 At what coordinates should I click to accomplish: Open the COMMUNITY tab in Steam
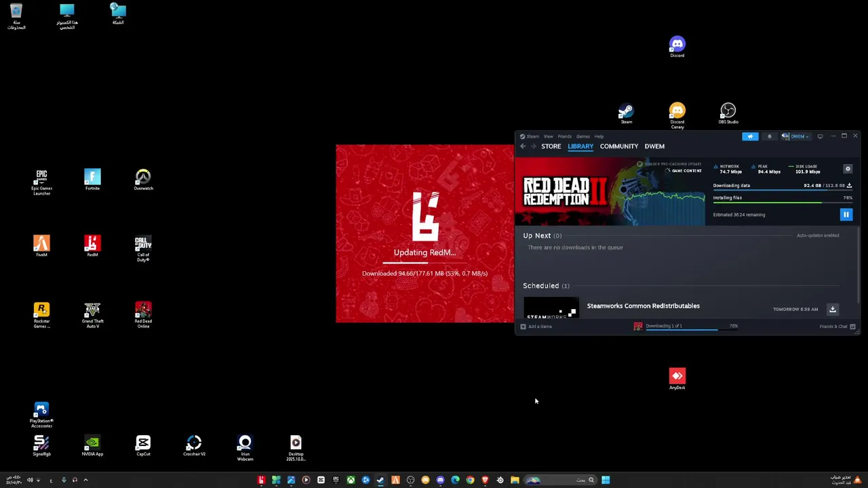pos(618,146)
